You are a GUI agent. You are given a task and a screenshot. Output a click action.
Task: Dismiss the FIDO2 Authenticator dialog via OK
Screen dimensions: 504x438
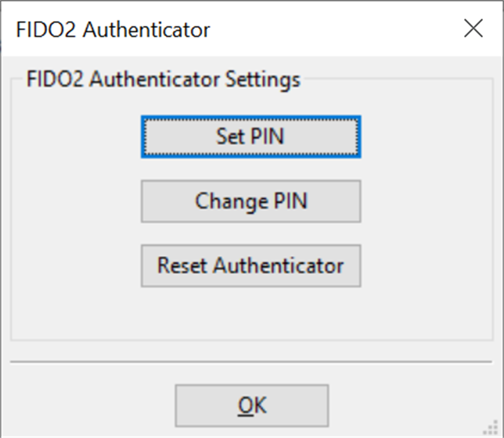(x=252, y=405)
